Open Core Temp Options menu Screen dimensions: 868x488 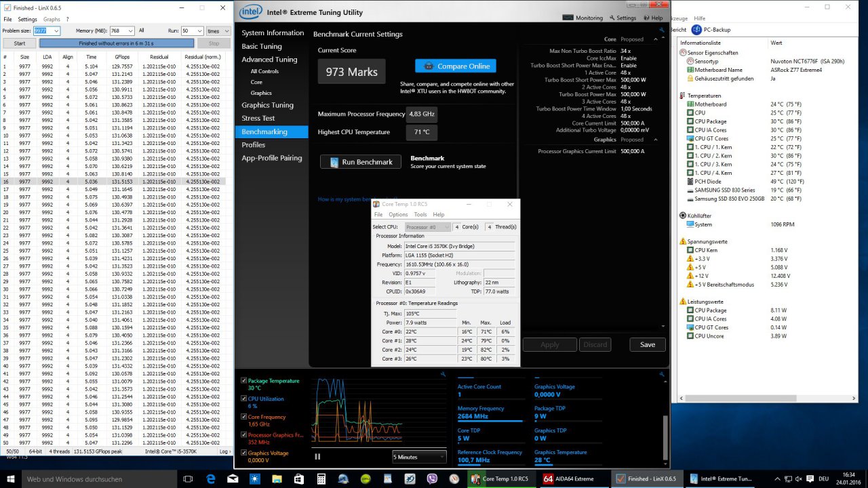pyautogui.click(x=398, y=214)
